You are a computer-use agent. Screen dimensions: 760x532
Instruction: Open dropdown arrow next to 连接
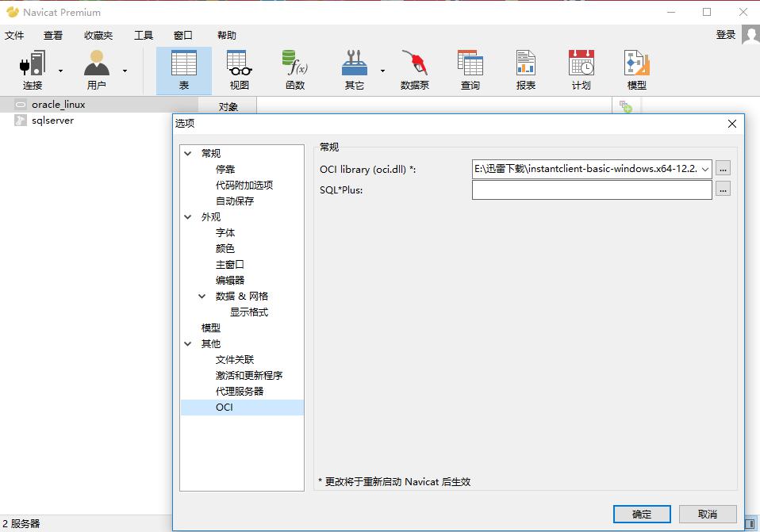click(x=60, y=71)
